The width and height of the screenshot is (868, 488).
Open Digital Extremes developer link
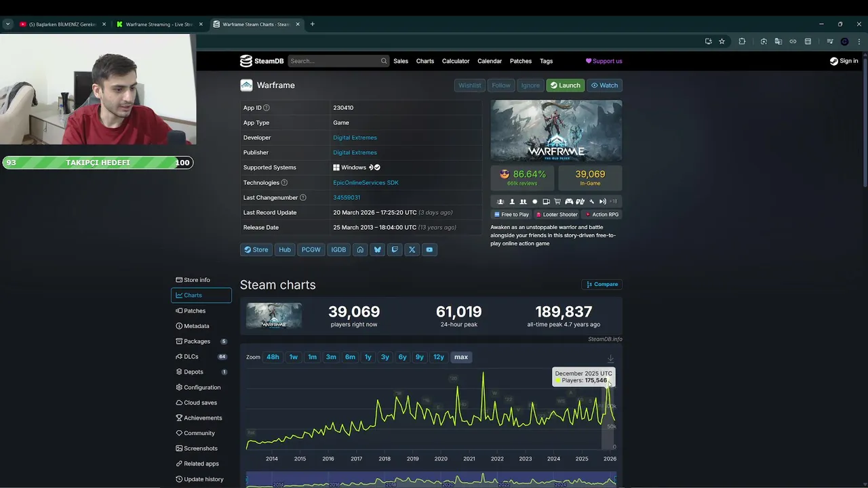355,138
